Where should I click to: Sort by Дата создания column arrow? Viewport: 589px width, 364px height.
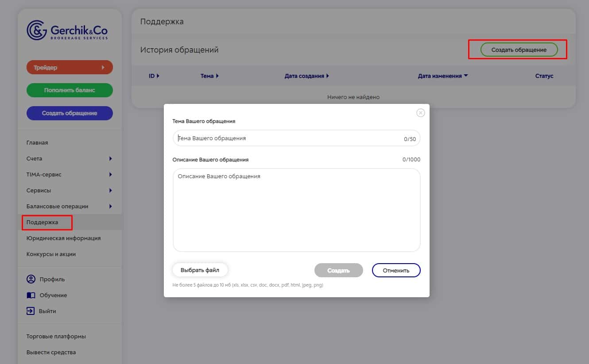pyautogui.click(x=328, y=76)
